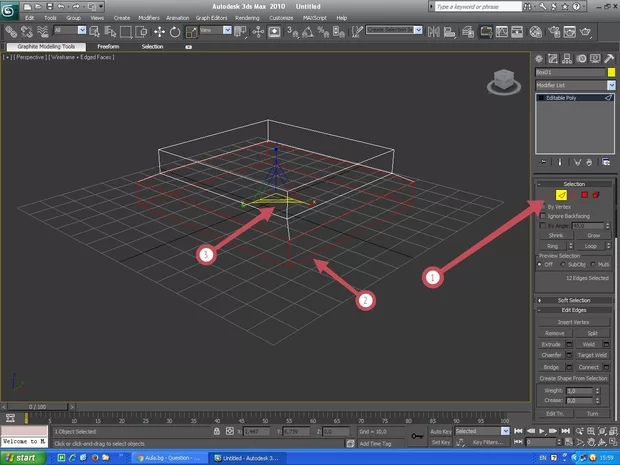Expand the Soft Selection rollout
This screenshot has height=465, width=620.
pyautogui.click(x=575, y=300)
